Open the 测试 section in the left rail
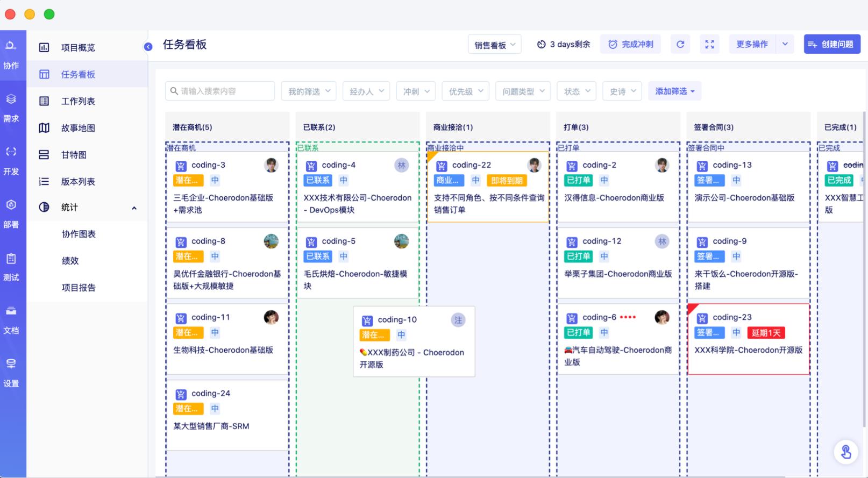Screen dimensions: 868x478 coord(11,267)
